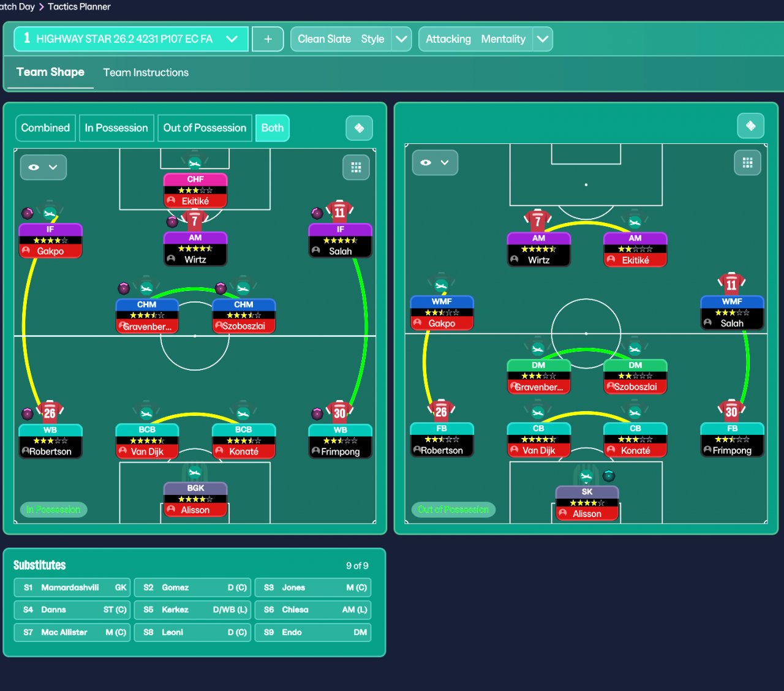The width and height of the screenshot is (784, 691).
Task: Click Robertson's number 26 shirt on the In Possession pitch
Action: (50, 412)
